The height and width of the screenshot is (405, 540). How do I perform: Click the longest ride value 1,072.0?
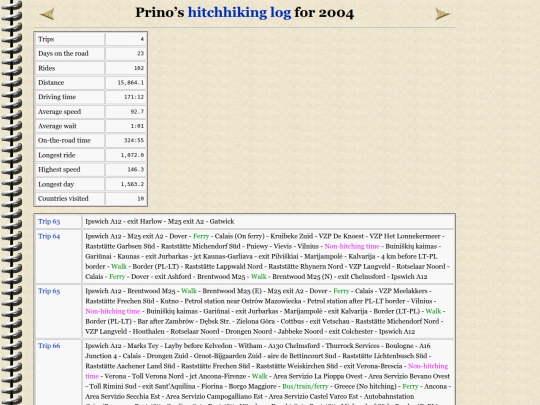tap(132, 155)
